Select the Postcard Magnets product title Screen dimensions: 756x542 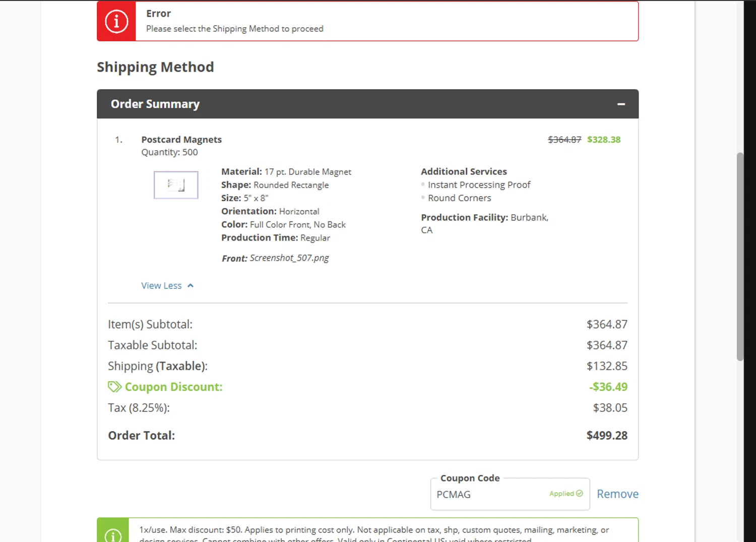181,140
